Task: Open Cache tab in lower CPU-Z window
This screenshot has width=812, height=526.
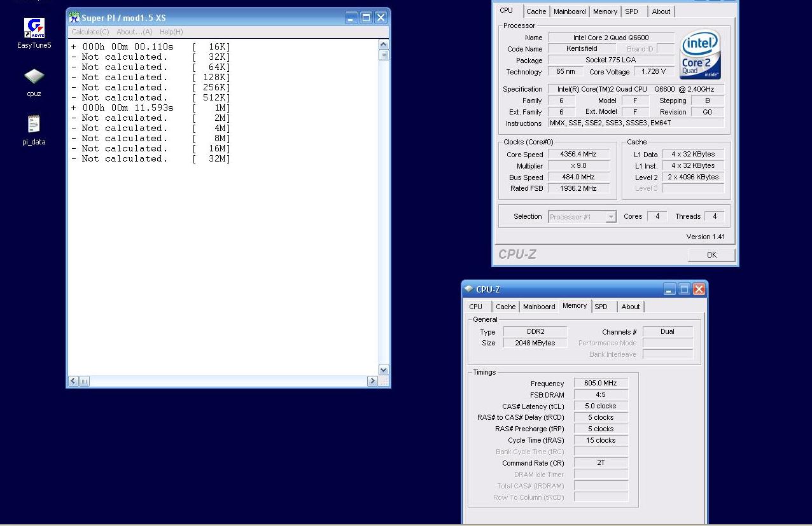Action: pyautogui.click(x=506, y=307)
